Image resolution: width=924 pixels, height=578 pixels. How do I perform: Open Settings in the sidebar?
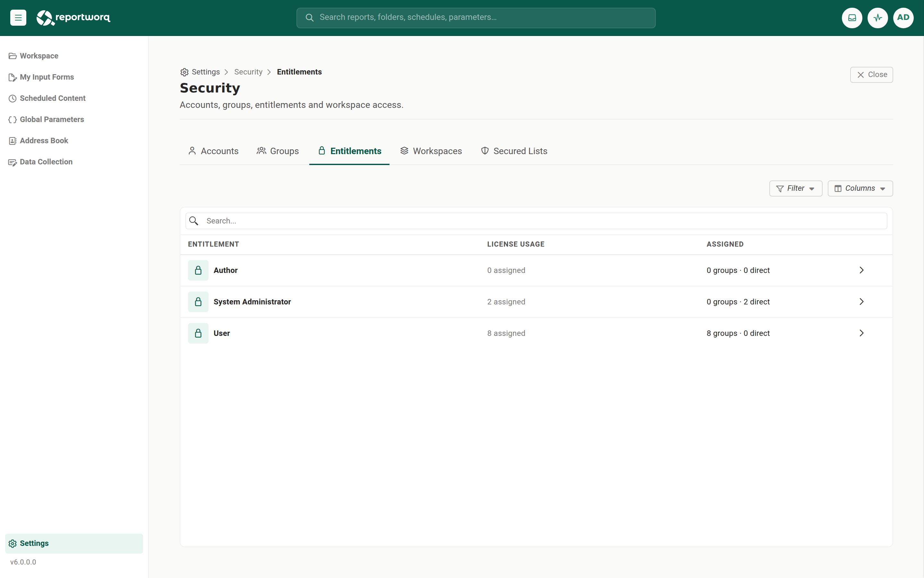(74, 544)
